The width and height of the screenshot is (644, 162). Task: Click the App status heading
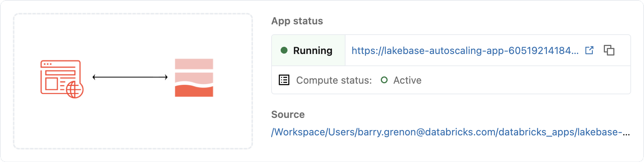pos(297,21)
